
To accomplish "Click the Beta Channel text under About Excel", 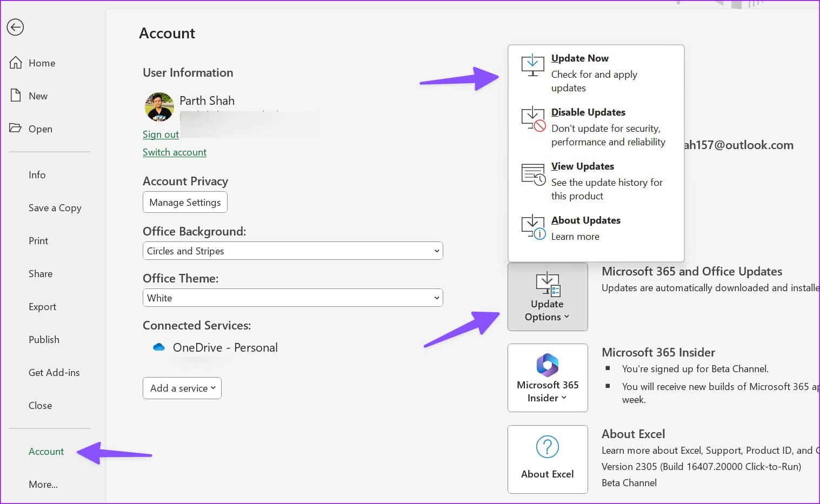I will [629, 482].
